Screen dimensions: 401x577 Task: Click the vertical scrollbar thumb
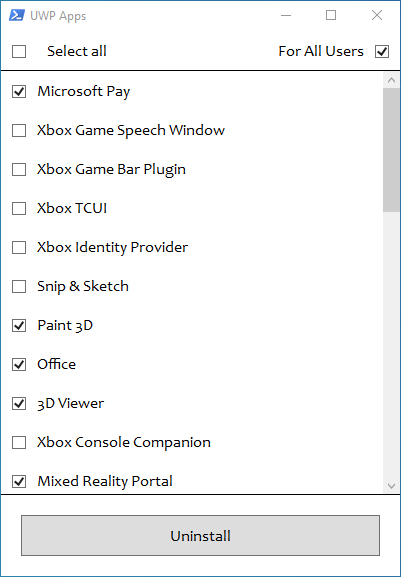(391, 150)
